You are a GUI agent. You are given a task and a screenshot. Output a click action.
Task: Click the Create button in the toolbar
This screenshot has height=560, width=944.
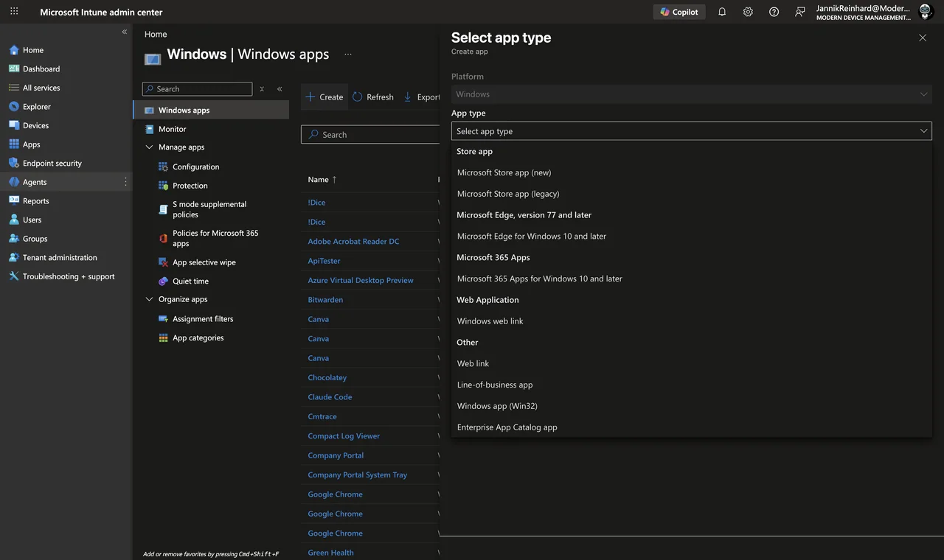[324, 97]
